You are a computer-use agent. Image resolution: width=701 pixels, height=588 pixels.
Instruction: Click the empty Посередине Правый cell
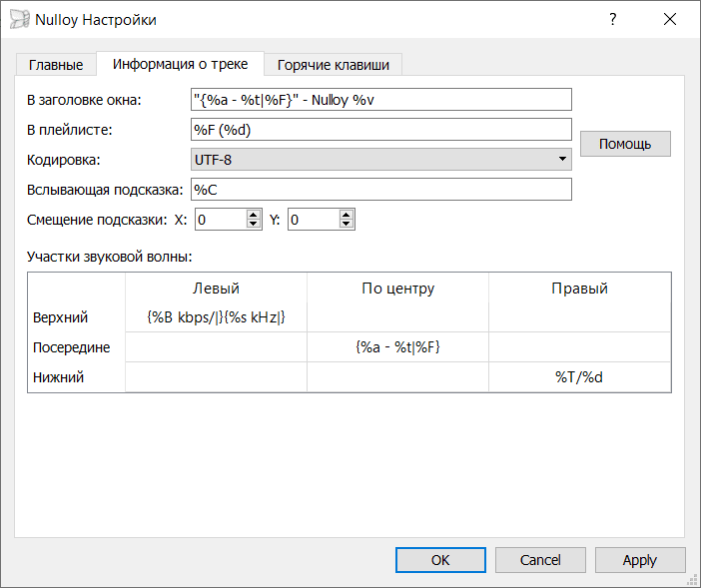(x=579, y=347)
